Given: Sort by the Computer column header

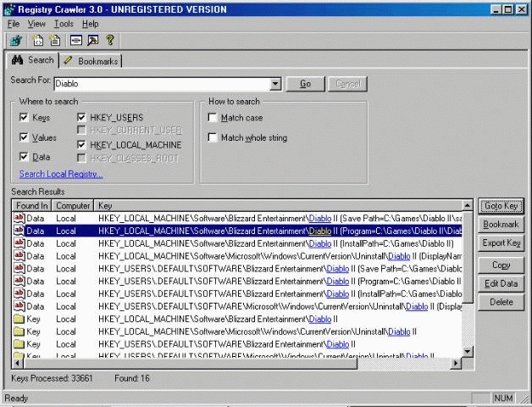Looking at the screenshot, I should (x=73, y=206).
